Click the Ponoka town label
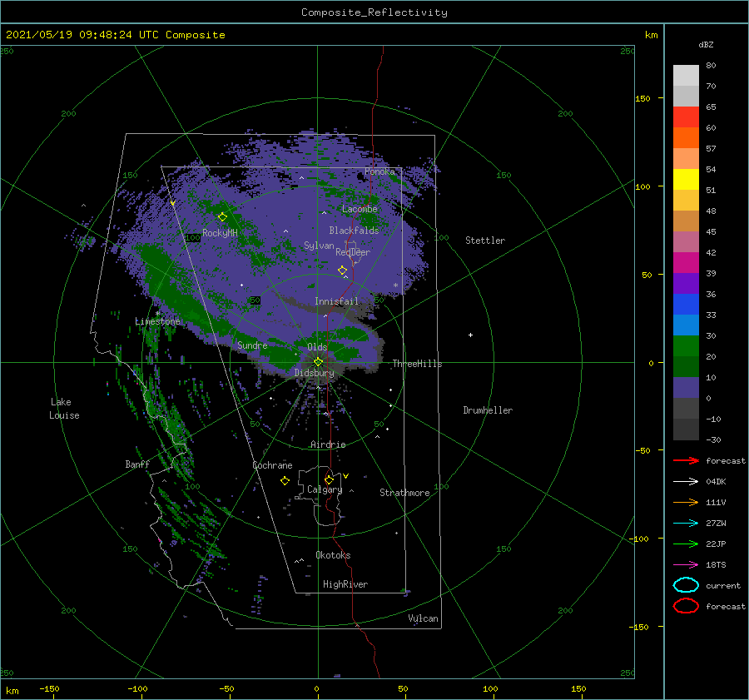749x700 pixels. [x=379, y=171]
